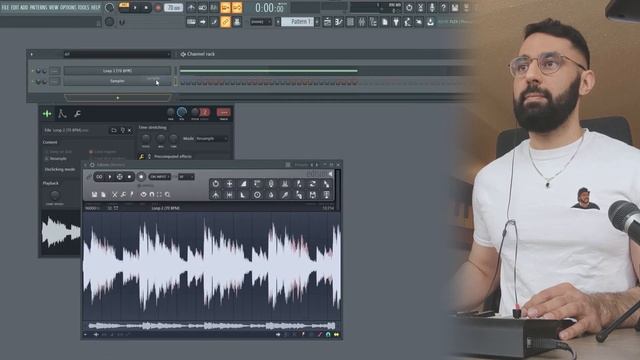Viewport: 640px width, 360px height.
Task: Click the plugin picker plug icon in toolbar
Action: coord(396,22)
